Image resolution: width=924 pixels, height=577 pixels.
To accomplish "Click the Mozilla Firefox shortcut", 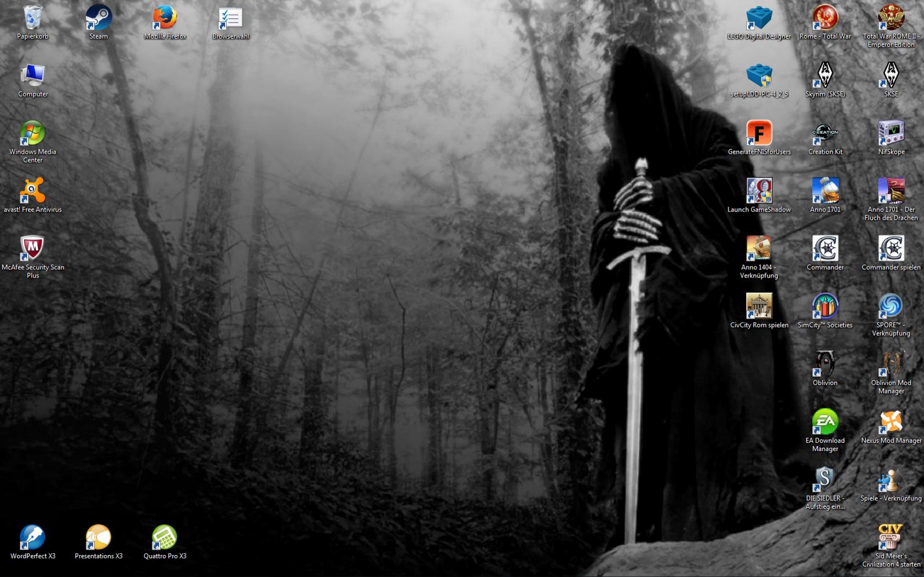I will pos(165,18).
